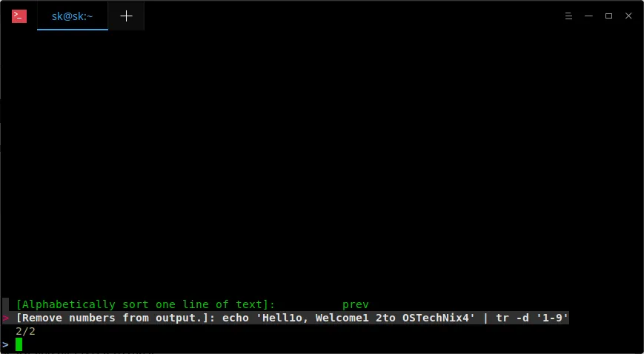Minimize the terminal window

pyautogui.click(x=588, y=16)
